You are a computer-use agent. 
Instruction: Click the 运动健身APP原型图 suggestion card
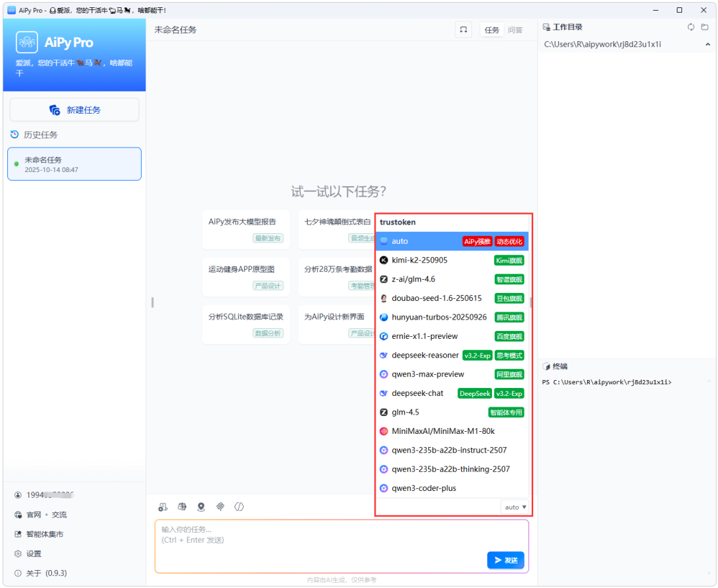pyautogui.click(x=246, y=277)
